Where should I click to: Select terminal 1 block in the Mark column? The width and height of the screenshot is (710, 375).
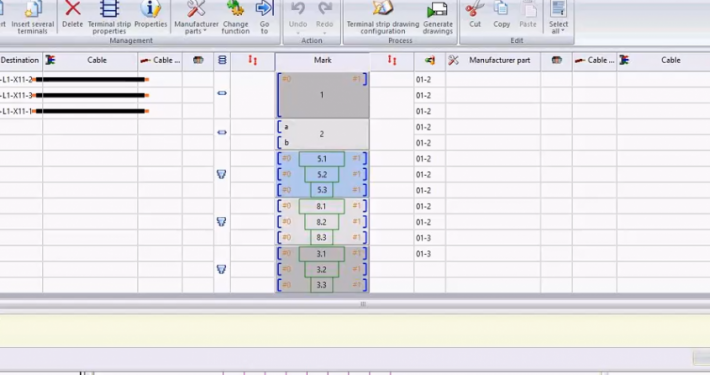[322, 95]
